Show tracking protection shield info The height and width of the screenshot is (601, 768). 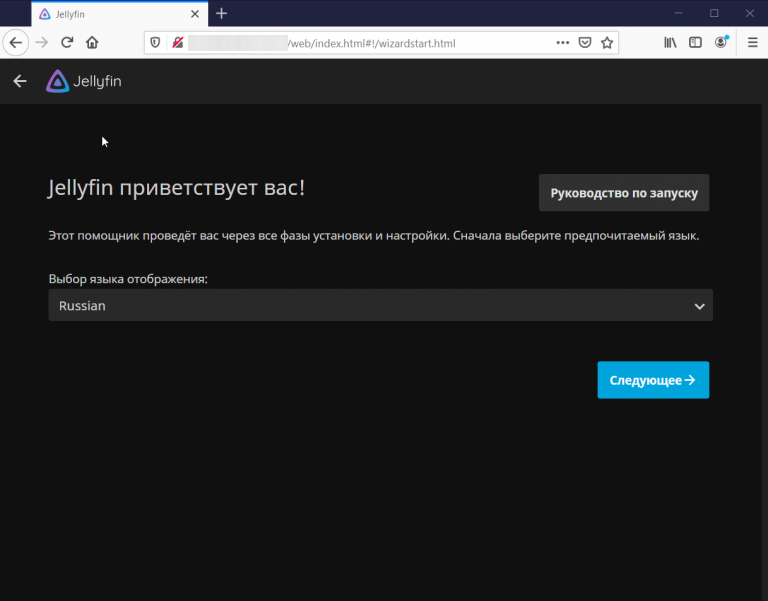(155, 43)
